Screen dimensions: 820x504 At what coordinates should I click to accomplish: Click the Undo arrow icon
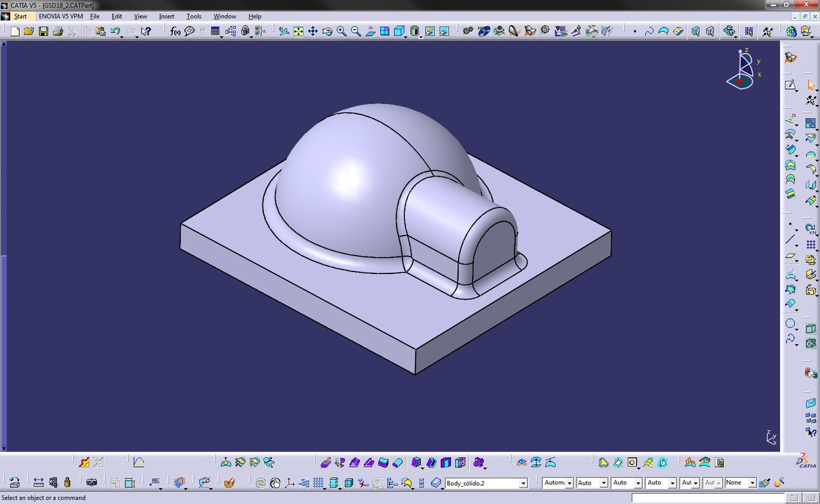(x=115, y=31)
